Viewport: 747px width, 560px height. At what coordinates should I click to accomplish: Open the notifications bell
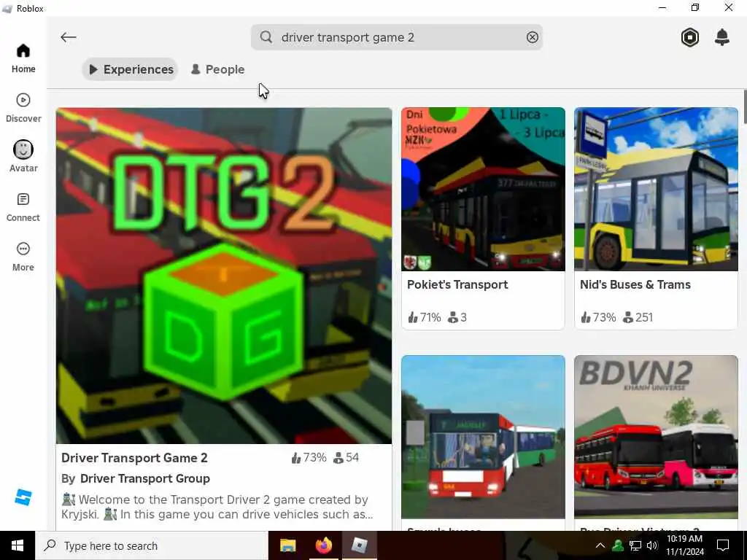[x=722, y=37]
